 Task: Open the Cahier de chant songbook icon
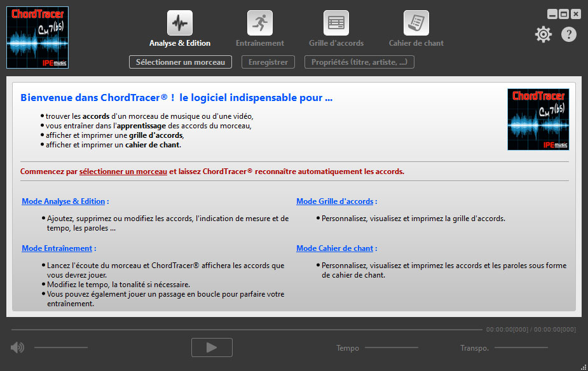[416, 23]
